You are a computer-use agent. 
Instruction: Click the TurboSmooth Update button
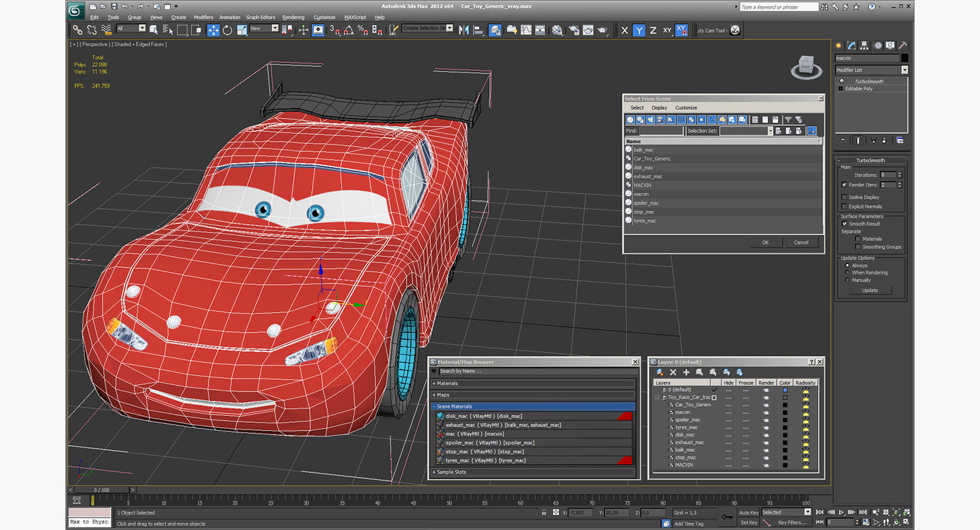[x=869, y=290]
